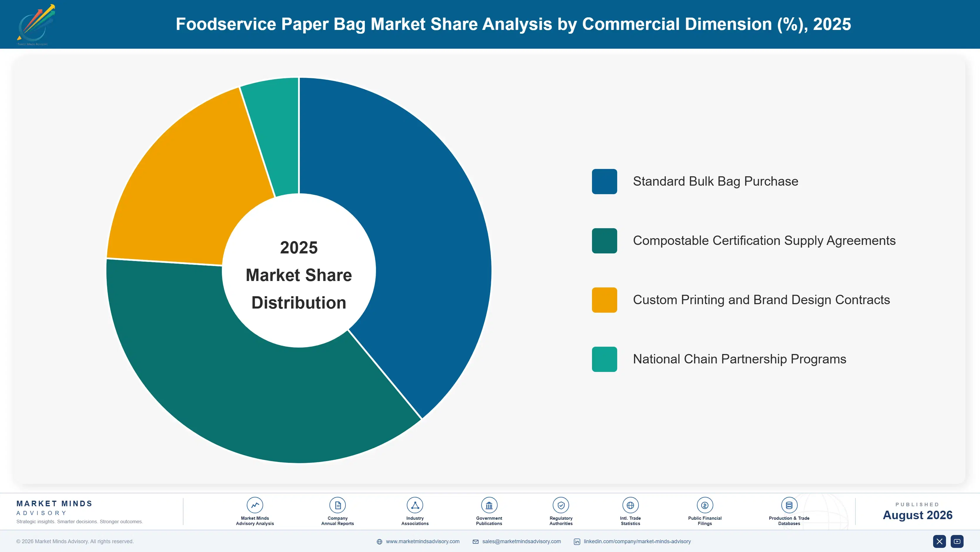Click the Custom Printing orange legend swatch
The height and width of the screenshot is (552, 980).
[x=604, y=300]
